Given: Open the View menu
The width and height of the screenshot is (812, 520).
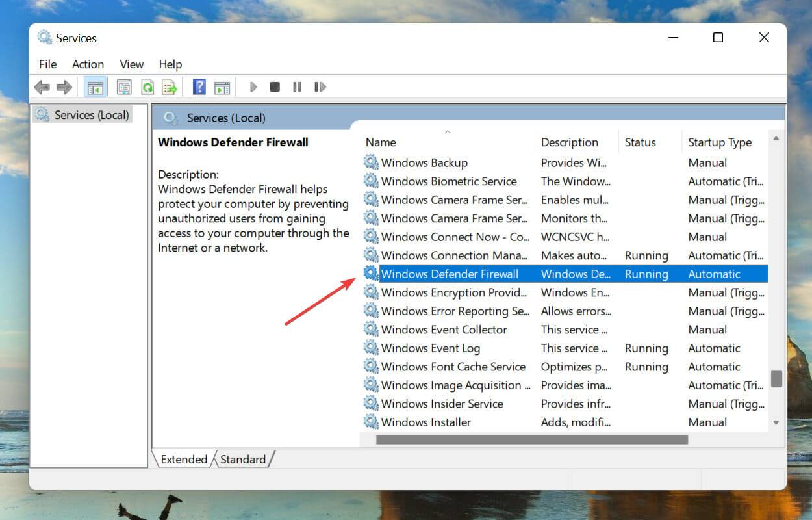Looking at the screenshot, I should (132, 64).
